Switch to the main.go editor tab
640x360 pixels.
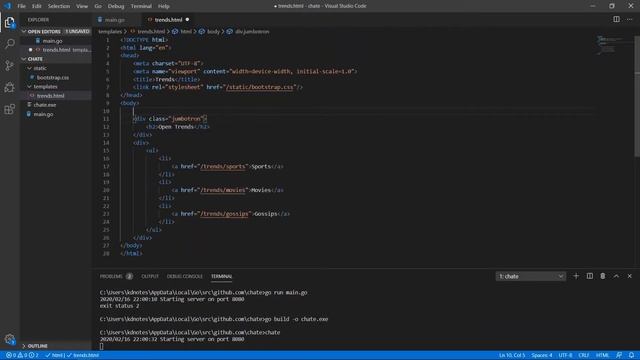115,20
